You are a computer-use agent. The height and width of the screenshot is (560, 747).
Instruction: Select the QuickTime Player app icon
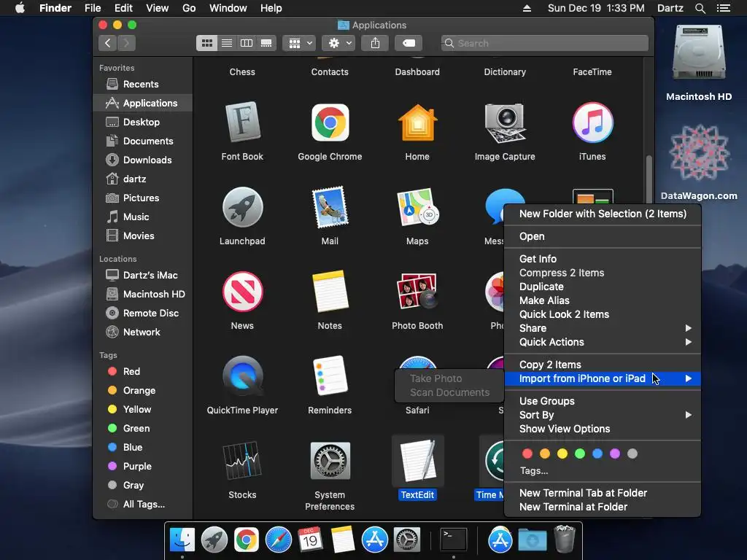pyautogui.click(x=242, y=376)
